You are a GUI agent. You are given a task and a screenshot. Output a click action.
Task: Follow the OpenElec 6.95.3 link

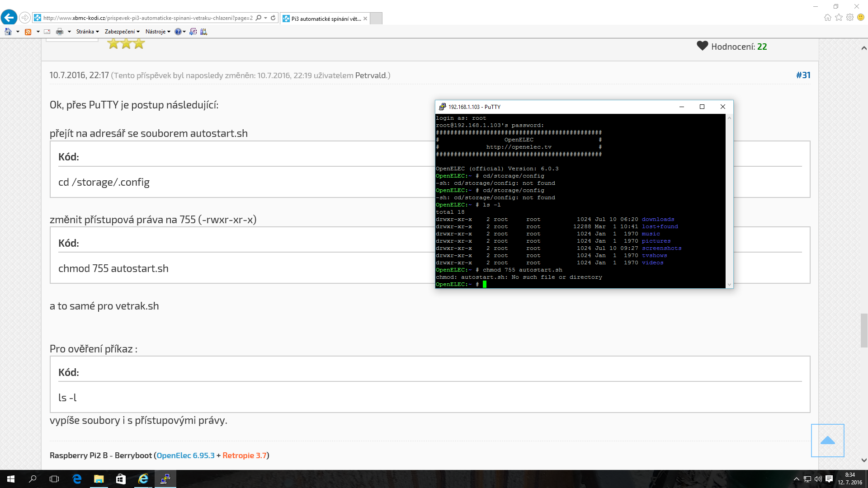click(x=185, y=455)
